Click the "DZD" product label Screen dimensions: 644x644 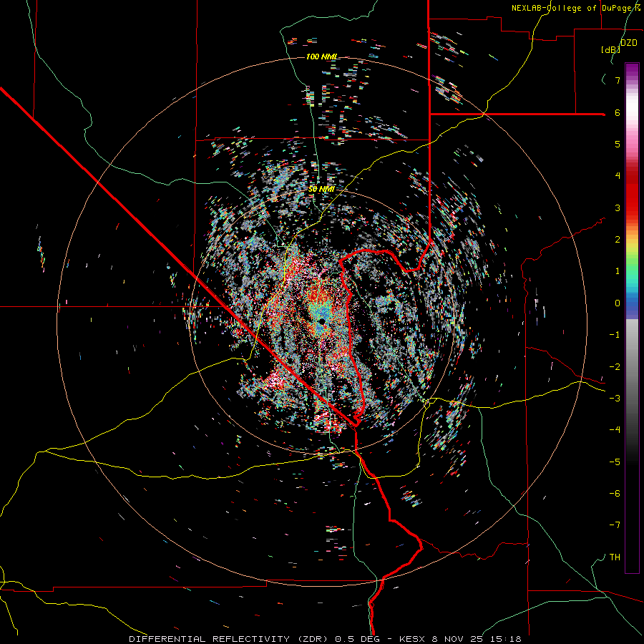point(629,43)
